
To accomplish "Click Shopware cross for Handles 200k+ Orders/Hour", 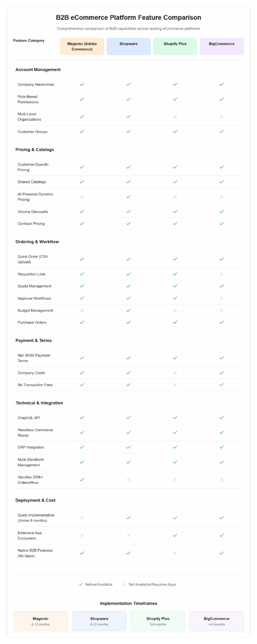I will pos(128,480).
